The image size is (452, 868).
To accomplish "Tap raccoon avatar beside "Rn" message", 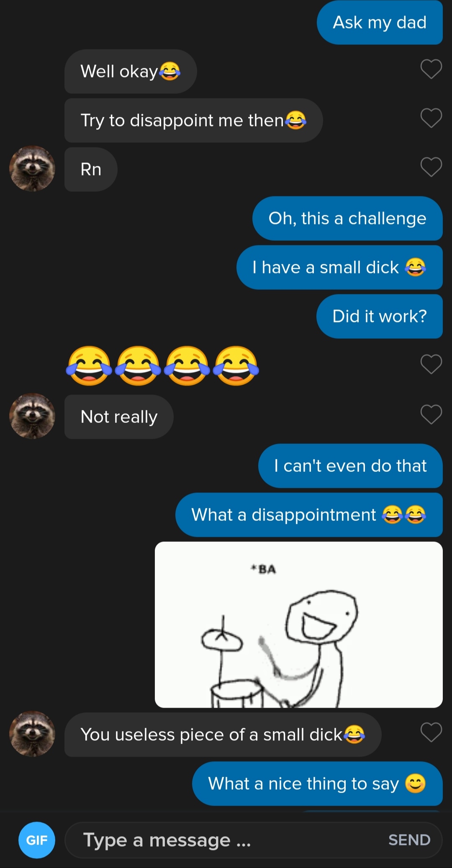I will pos(32,169).
